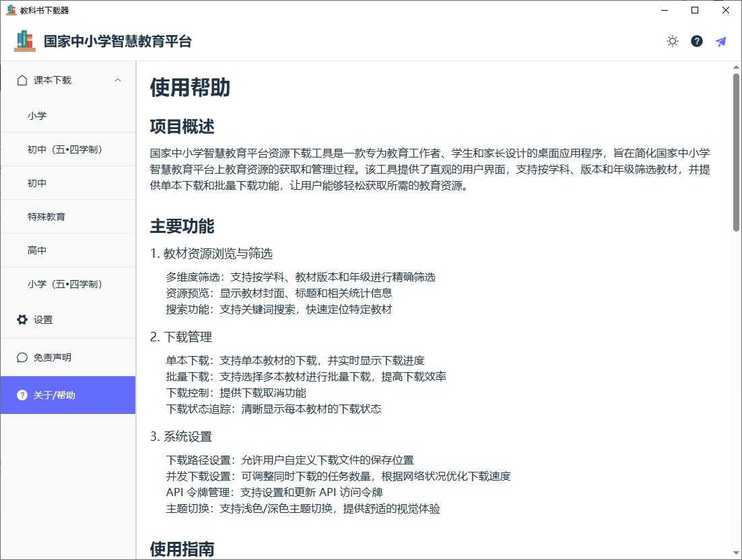Click the bookshelf platform logo icon
742x560 pixels.
click(24, 41)
